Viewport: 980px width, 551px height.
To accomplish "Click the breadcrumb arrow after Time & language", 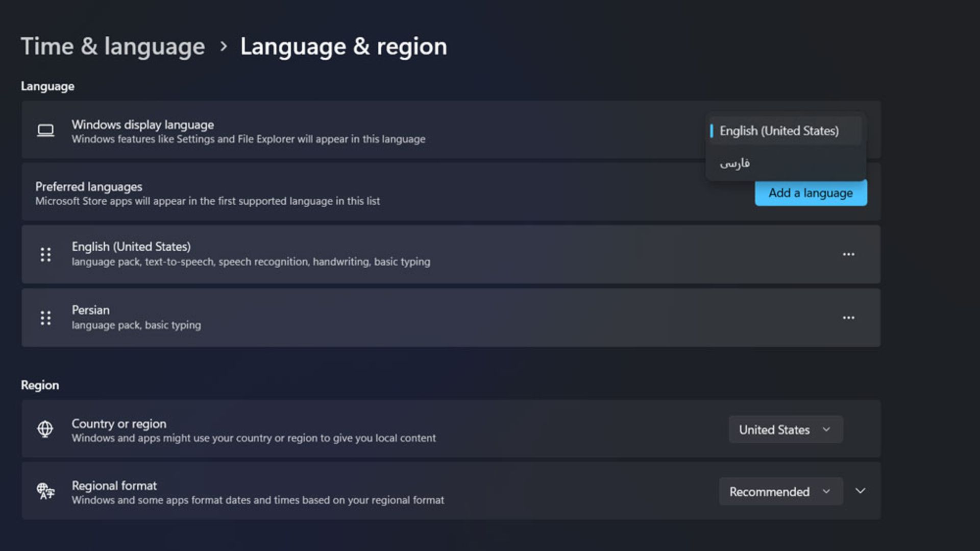I will coord(223,46).
